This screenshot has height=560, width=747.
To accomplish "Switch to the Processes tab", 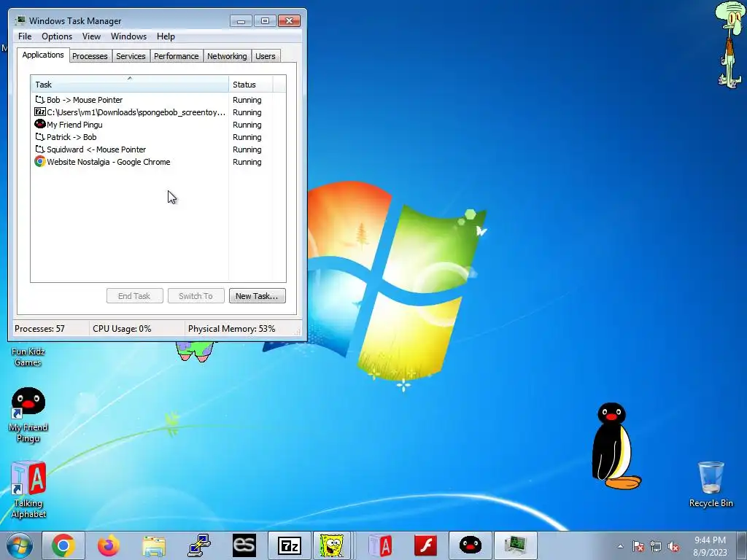I will click(x=90, y=56).
